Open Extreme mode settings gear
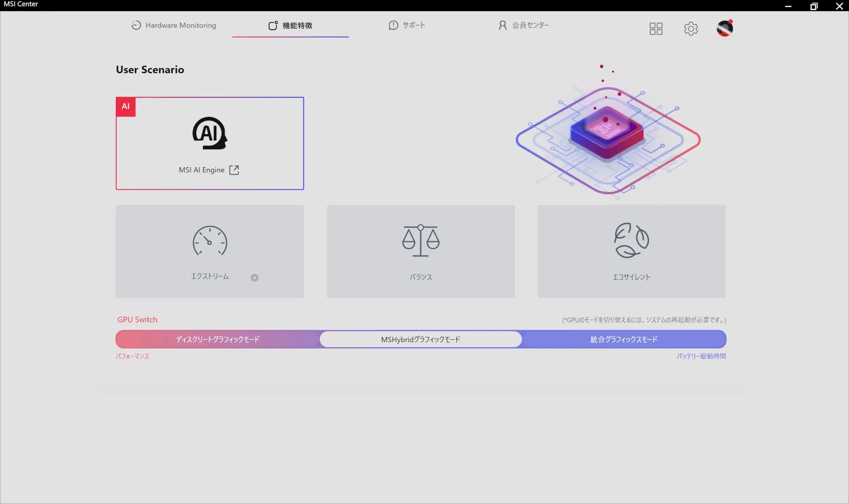This screenshot has height=504, width=849. coord(255,278)
